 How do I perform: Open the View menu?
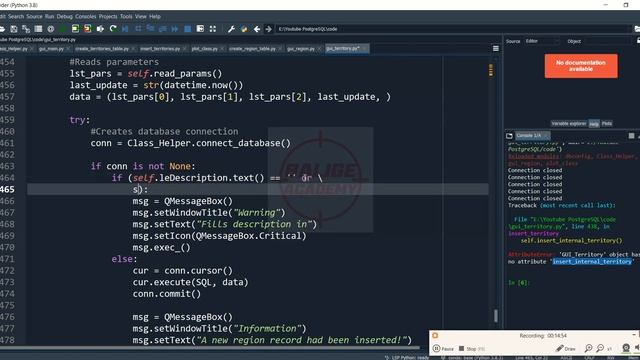tap(140, 16)
